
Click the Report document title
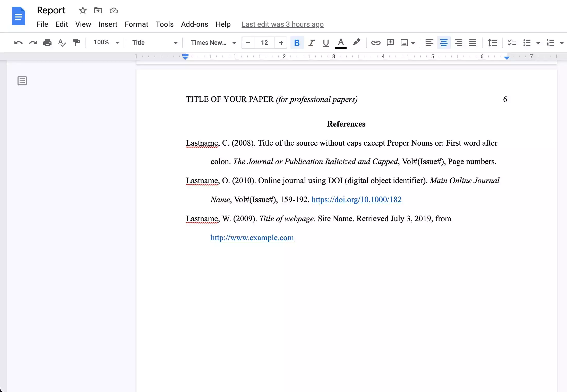point(51,11)
